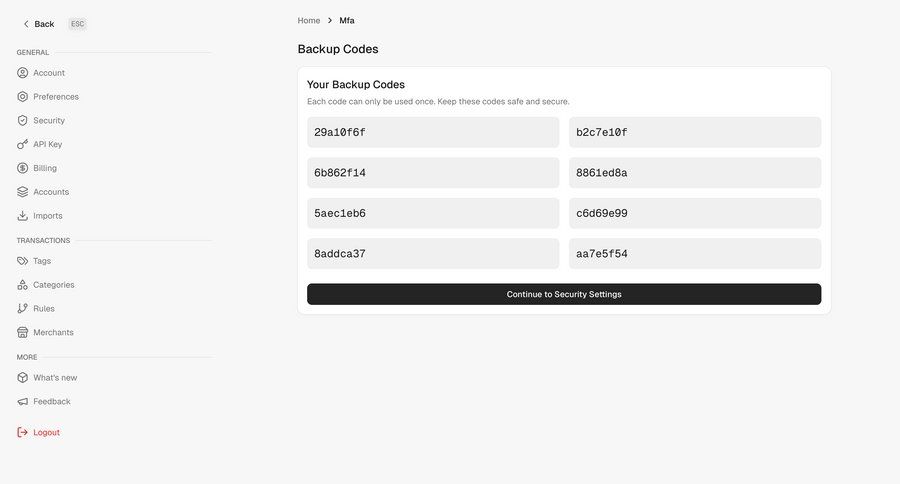
Task: Click the Accounts layers icon
Action: (x=22, y=192)
